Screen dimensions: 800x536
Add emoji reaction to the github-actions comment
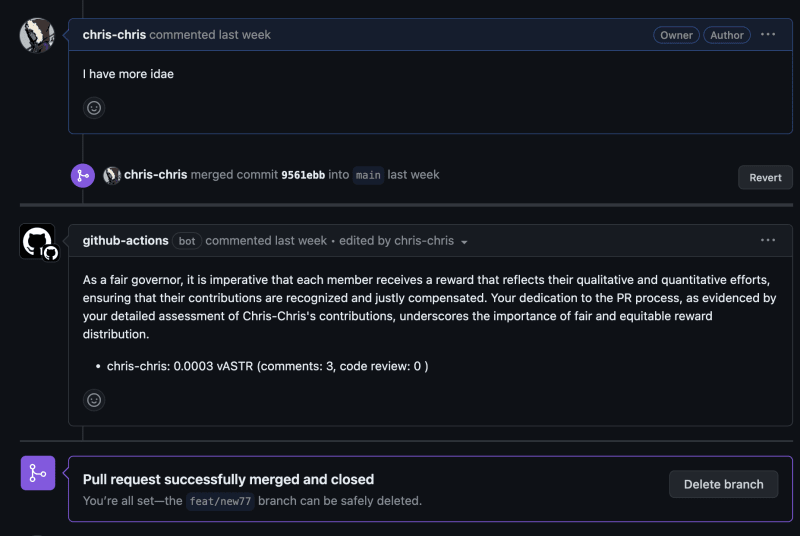[x=94, y=400]
